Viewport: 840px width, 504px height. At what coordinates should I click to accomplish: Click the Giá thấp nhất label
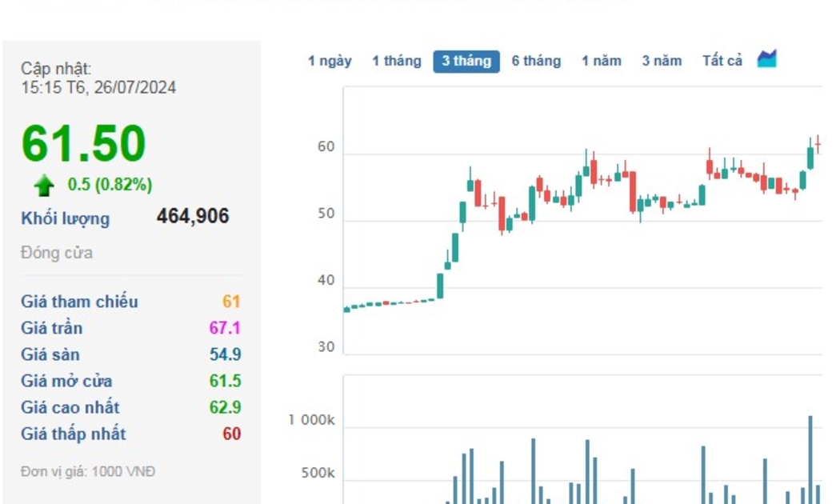point(73,434)
